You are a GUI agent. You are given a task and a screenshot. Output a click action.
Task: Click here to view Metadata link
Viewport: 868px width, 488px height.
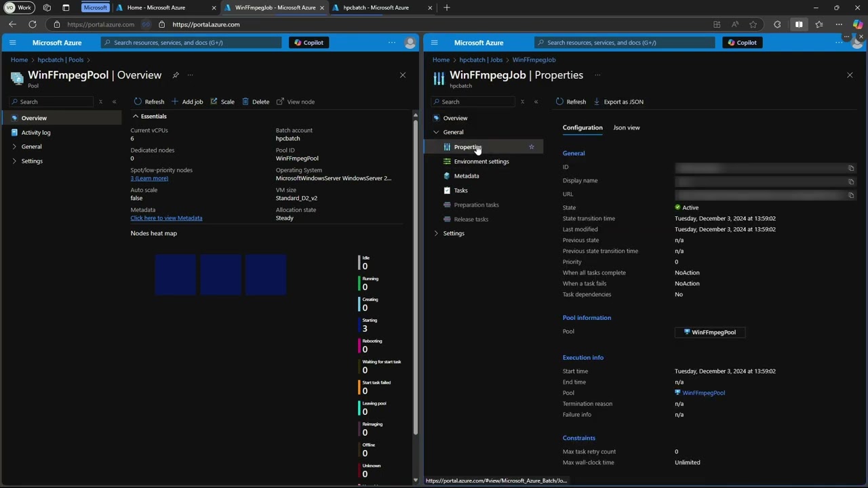tap(166, 218)
